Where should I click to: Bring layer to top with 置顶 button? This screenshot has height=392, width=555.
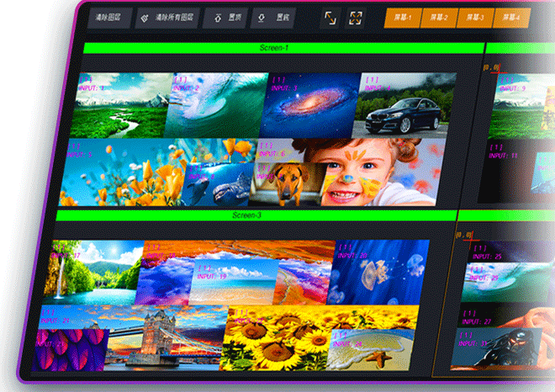click(226, 18)
